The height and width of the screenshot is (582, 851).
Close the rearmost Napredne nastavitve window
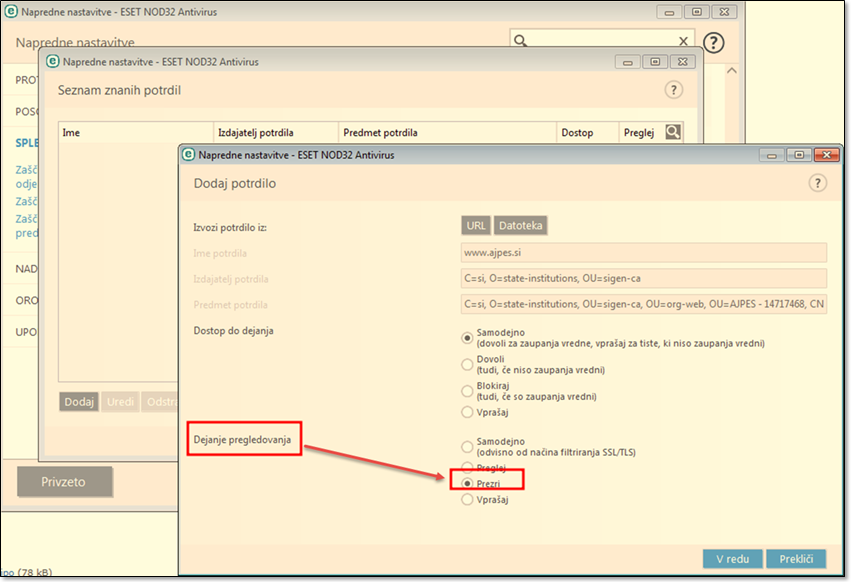pyautogui.click(x=725, y=12)
